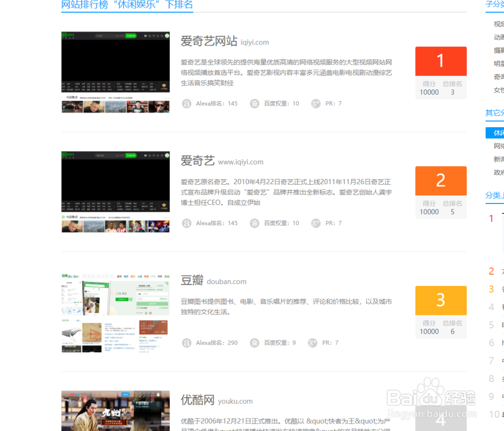
Task: Click the 爱奇艺网站 description paragraph
Action: click(x=286, y=73)
